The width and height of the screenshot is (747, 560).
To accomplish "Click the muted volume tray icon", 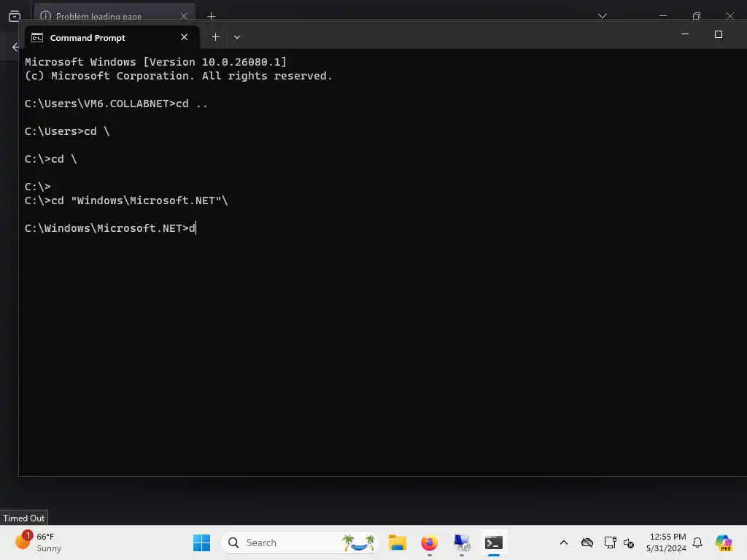I will pyautogui.click(x=628, y=542).
